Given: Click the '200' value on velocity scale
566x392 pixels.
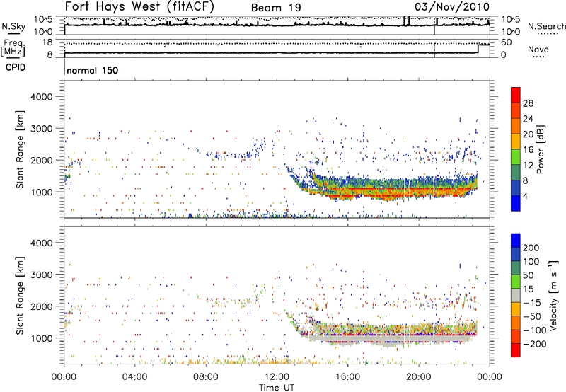Looking at the screenshot, I should (x=531, y=248).
